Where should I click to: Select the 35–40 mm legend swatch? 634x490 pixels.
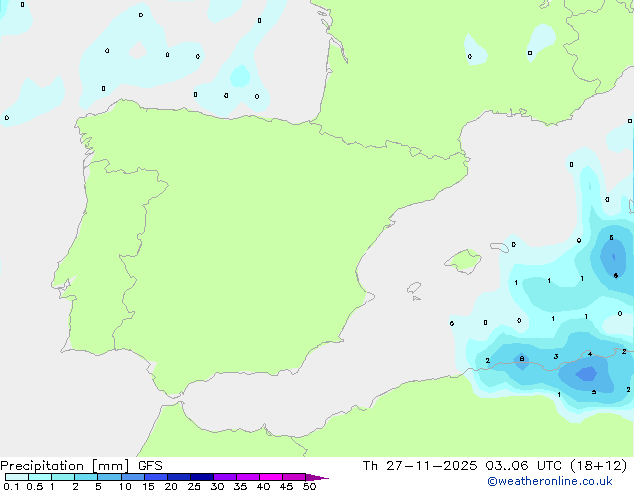point(248,477)
